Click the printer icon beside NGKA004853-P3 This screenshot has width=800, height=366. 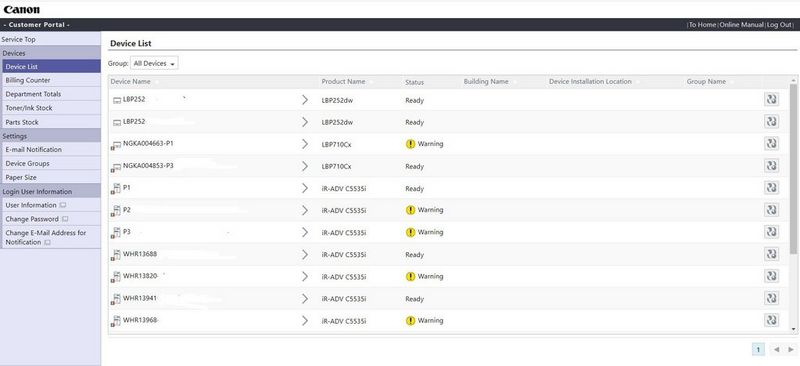[116, 167]
